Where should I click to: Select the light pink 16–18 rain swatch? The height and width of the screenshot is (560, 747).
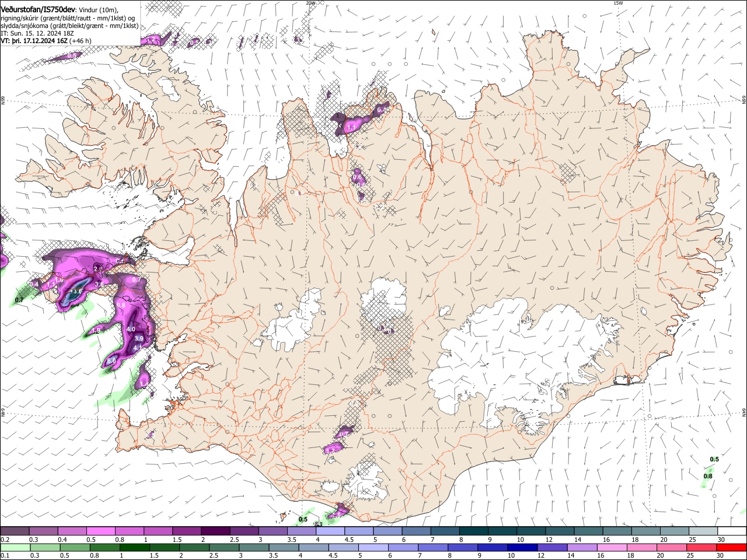tap(612, 547)
